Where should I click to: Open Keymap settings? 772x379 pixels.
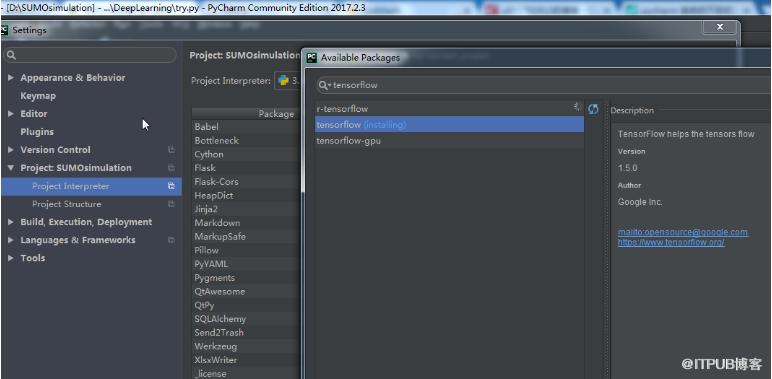click(x=38, y=96)
